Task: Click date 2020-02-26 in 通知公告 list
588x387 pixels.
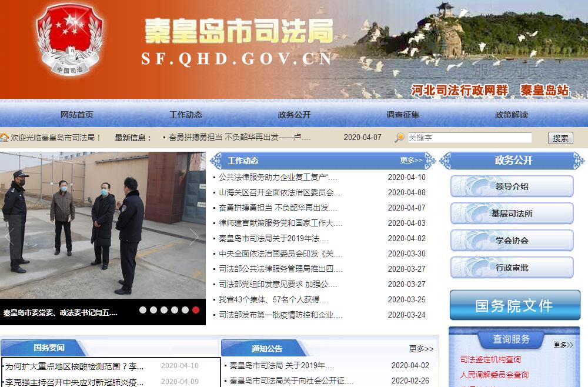Action: (410, 381)
